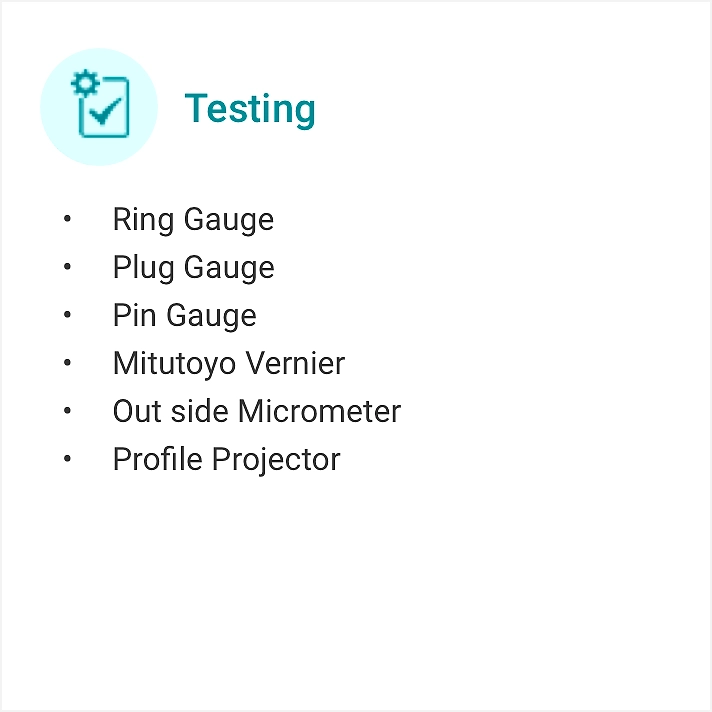Click the Profile Projector list item
Image resolution: width=712 pixels, height=712 pixels.
coord(227,460)
